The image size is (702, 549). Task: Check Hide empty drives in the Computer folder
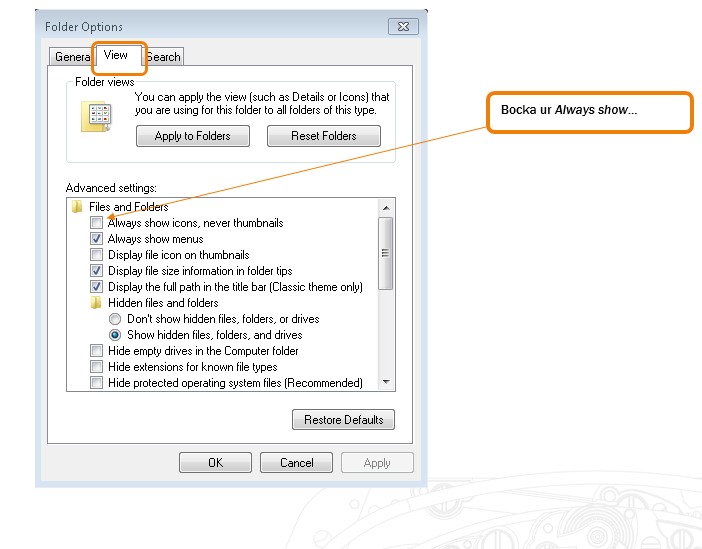click(x=97, y=351)
